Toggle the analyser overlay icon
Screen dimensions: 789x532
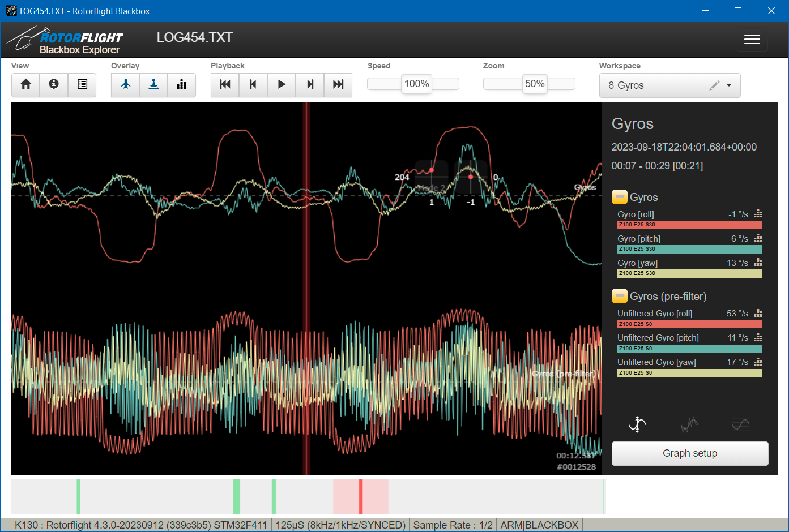(182, 84)
